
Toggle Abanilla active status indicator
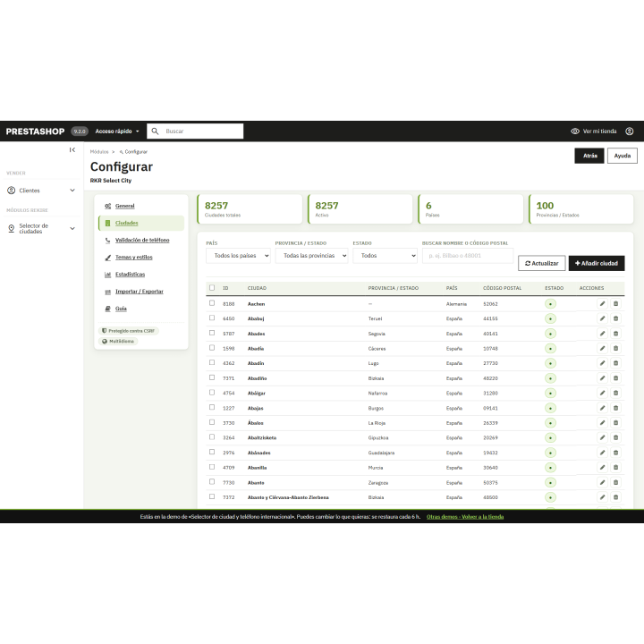(x=550, y=468)
